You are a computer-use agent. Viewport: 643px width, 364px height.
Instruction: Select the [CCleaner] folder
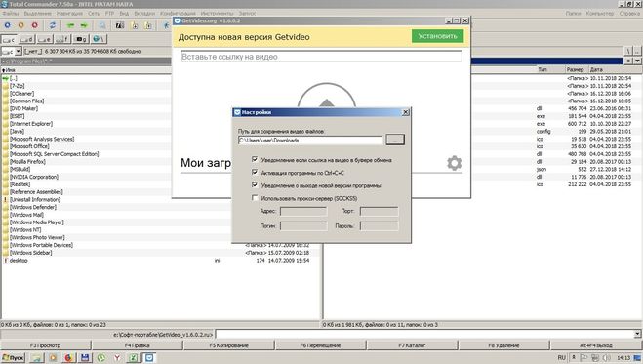point(22,94)
